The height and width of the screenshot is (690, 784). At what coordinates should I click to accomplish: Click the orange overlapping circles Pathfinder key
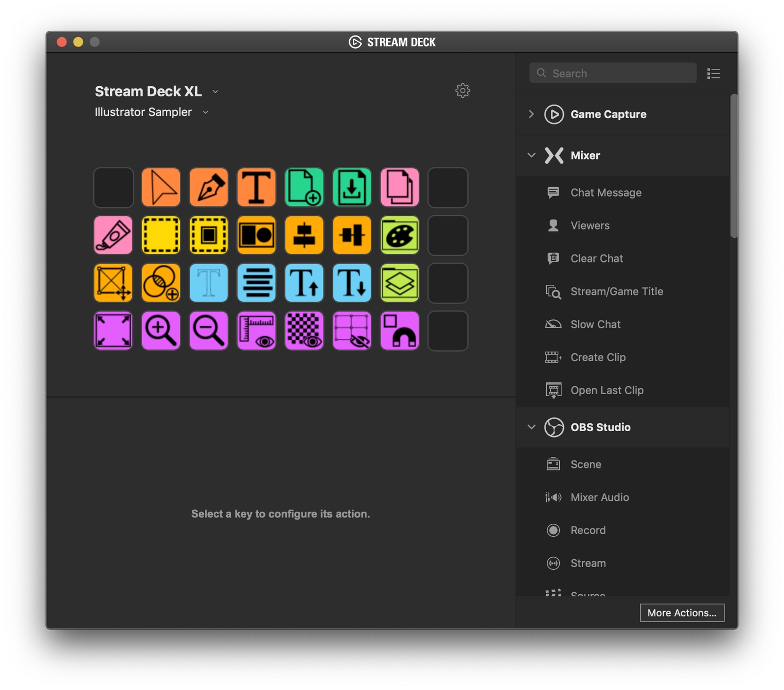pos(161,283)
